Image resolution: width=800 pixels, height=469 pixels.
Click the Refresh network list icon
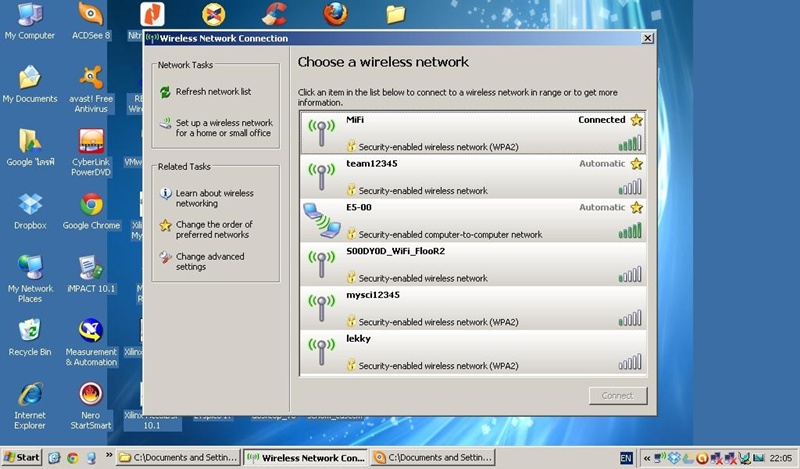click(165, 92)
